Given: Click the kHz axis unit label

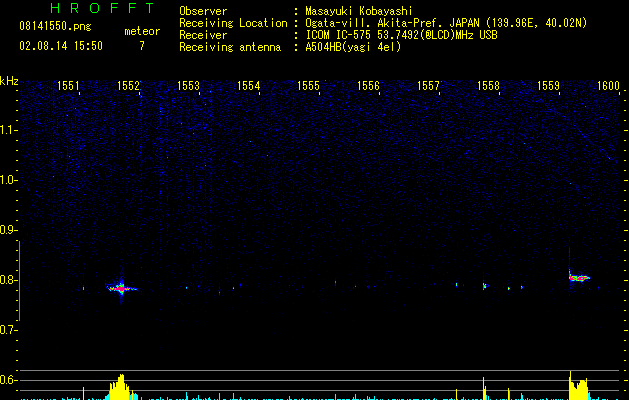Looking at the screenshot, I should click(9, 81).
